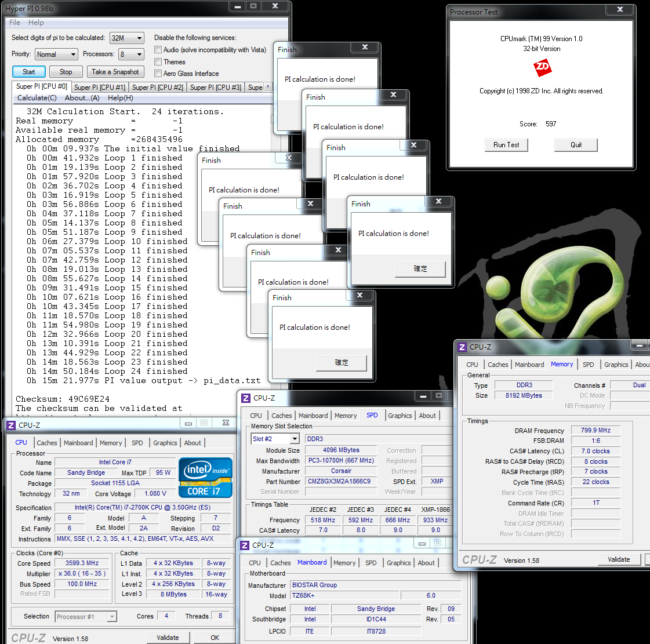
Task: Click the Intel Core i7 logo badge
Action: (205, 478)
